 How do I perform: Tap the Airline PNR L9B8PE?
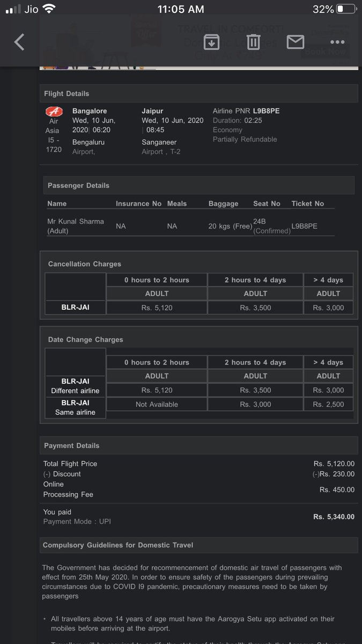246,111
